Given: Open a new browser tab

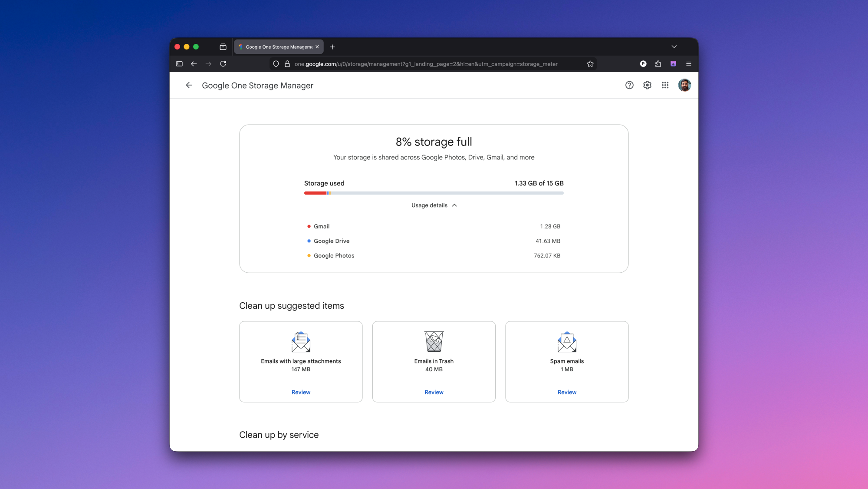Looking at the screenshot, I should coord(332,46).
